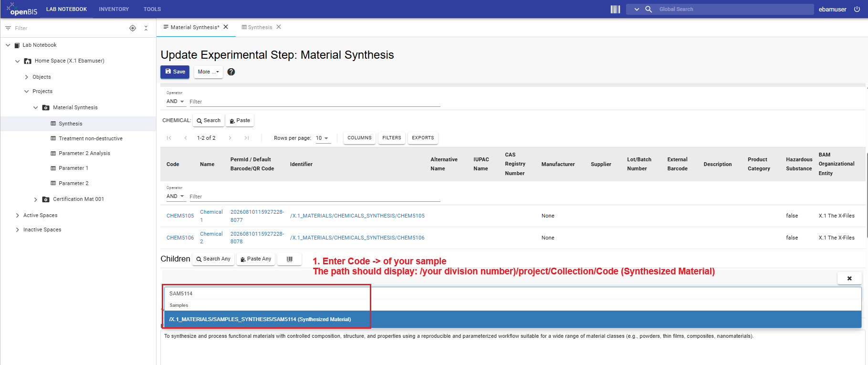Click the FILTERS button
Screen dimensions: 868x365
[392, 138]
